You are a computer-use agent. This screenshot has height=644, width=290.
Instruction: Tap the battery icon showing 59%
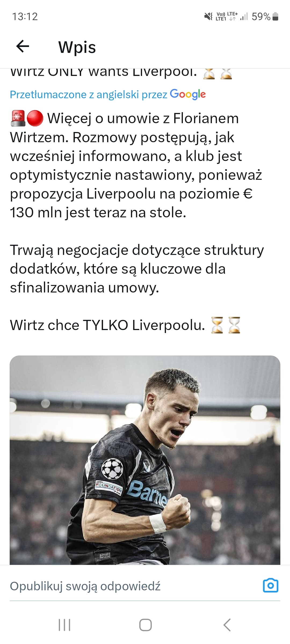coord(275,17)
